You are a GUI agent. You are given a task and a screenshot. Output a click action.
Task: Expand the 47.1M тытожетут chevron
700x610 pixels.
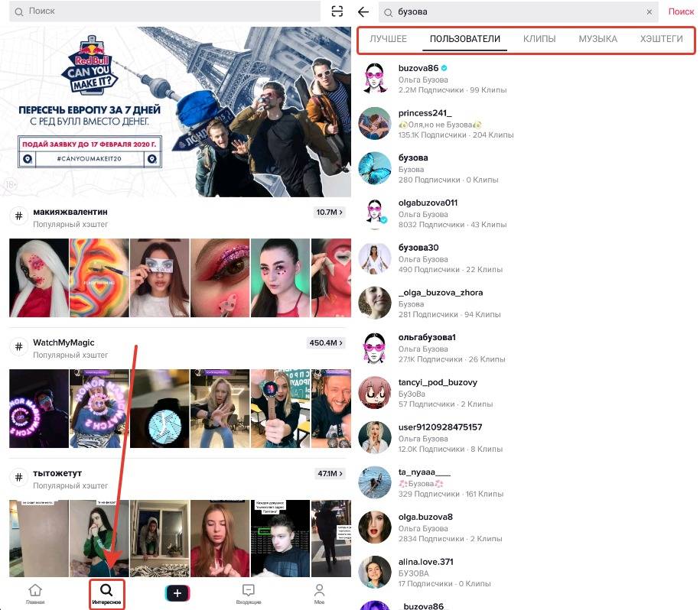click(x=329, y=474)
